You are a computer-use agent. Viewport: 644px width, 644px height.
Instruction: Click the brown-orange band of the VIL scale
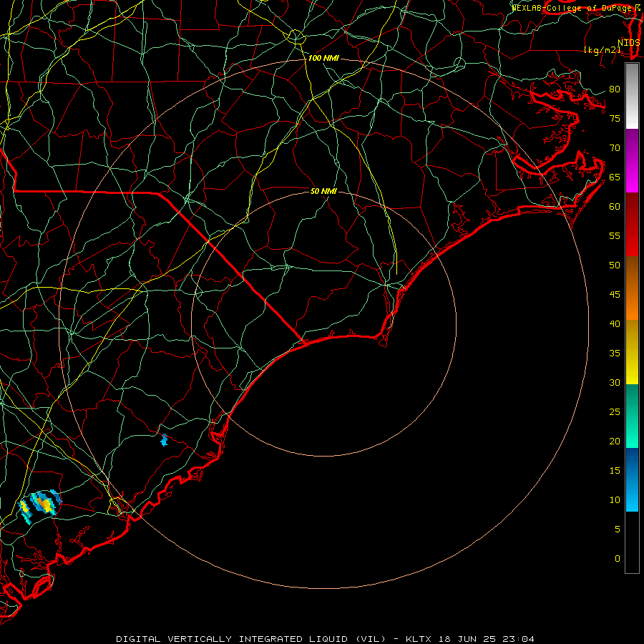[632, 288]
